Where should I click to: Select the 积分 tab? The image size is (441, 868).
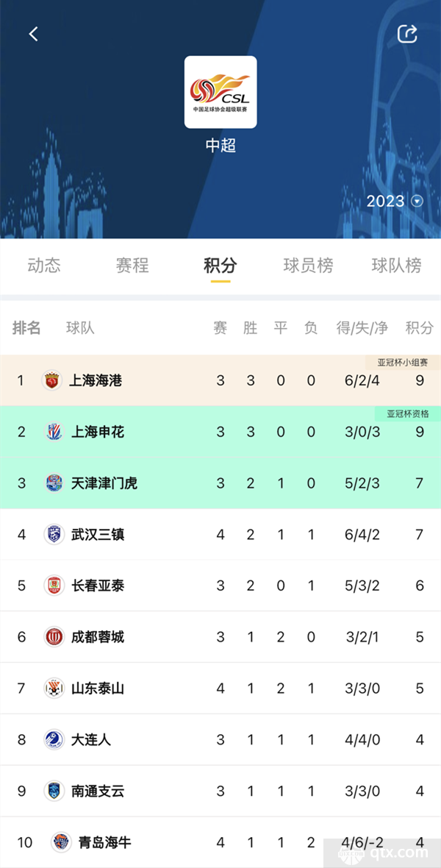[x=220, y=265]
